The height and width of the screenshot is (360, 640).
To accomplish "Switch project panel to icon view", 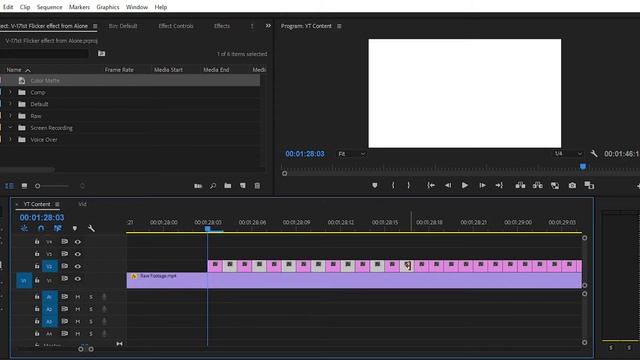I will pyautogui.click(x=24, y=186).
